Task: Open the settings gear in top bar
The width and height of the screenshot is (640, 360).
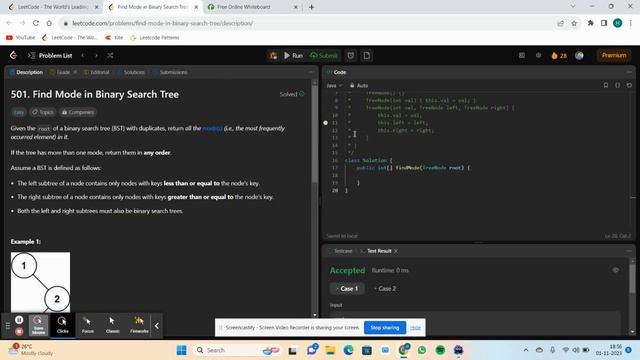Action: pos(538,56)
